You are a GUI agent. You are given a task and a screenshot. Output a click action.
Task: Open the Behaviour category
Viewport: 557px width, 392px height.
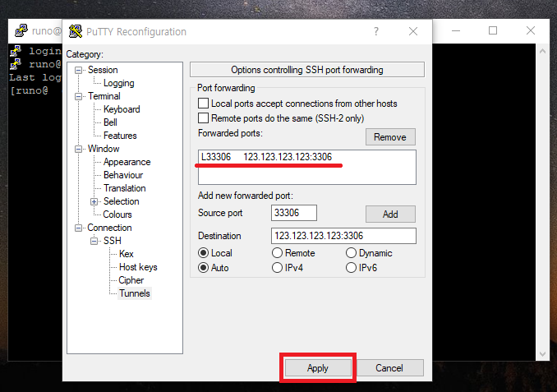tap(123, 175)
